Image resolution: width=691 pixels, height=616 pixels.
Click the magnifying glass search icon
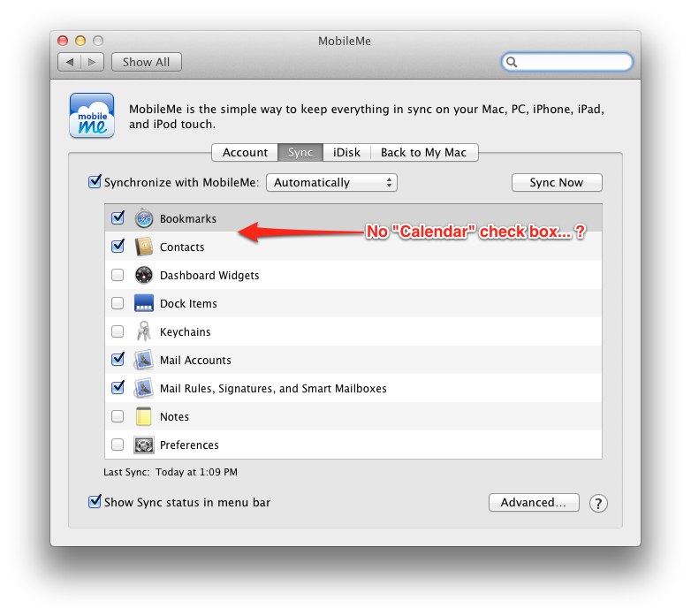[512, 62]
